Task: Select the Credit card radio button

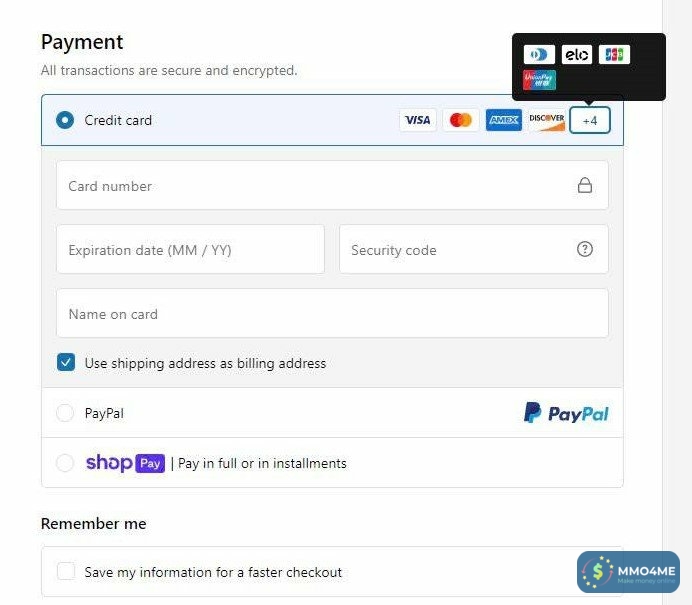Action: 65,120
